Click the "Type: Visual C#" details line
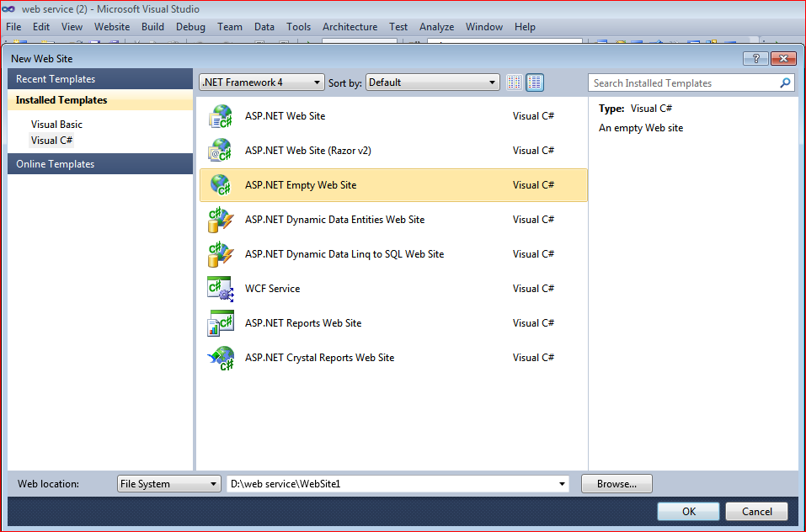Screen dimensions: 806x532 635,109
